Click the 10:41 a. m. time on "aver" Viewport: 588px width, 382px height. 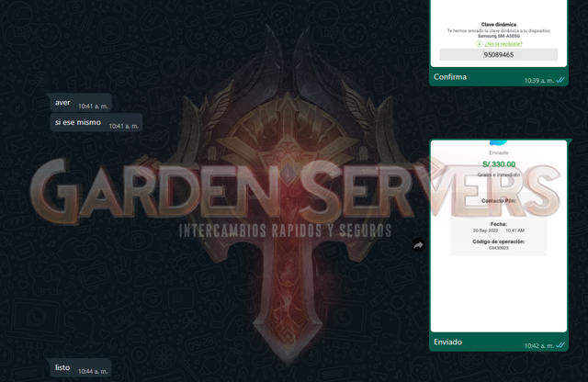[x=93, y=107]
